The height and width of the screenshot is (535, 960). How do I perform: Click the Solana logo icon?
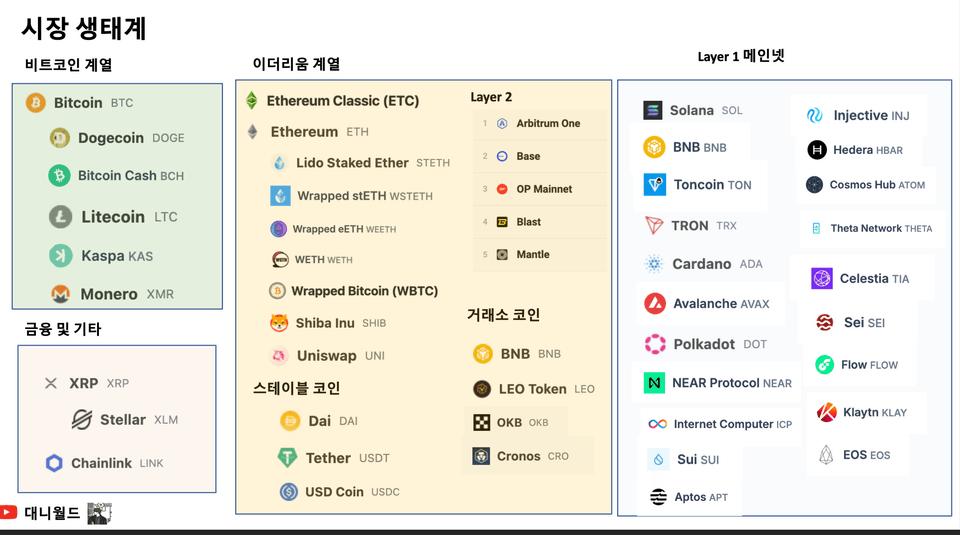point(653,110)
